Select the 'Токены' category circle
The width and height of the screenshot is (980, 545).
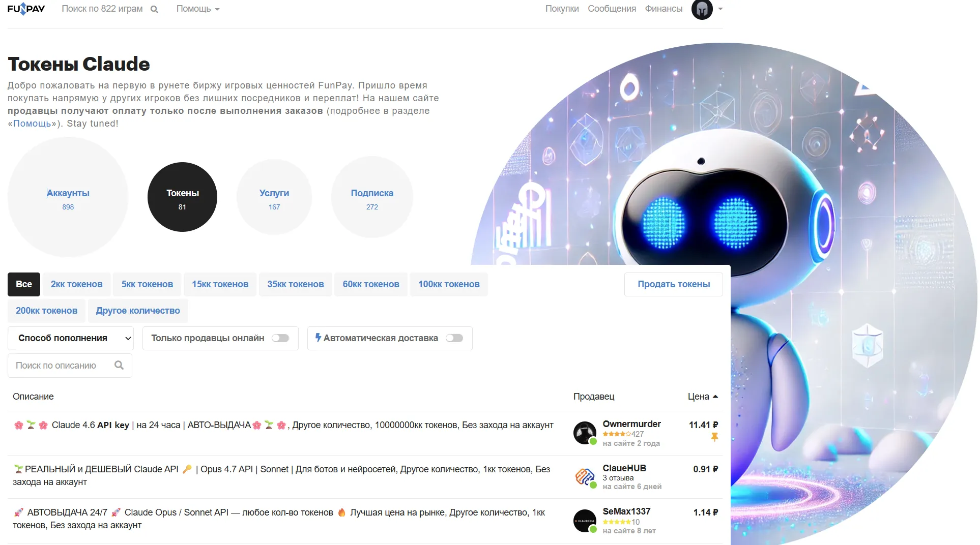182,197
